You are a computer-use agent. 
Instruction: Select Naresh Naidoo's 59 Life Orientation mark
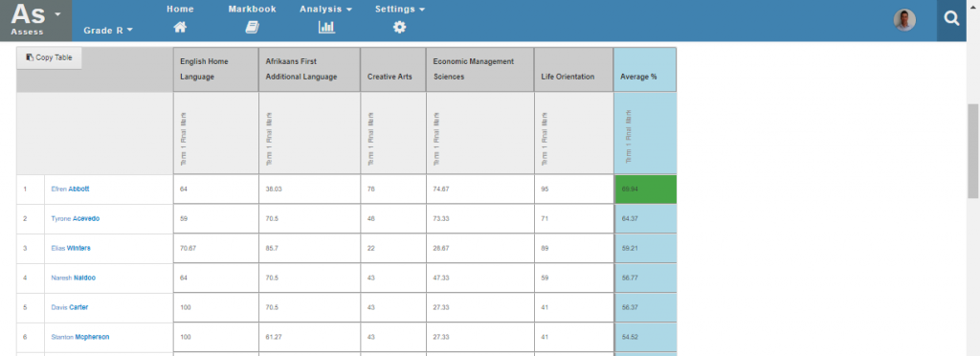(574, 278)
